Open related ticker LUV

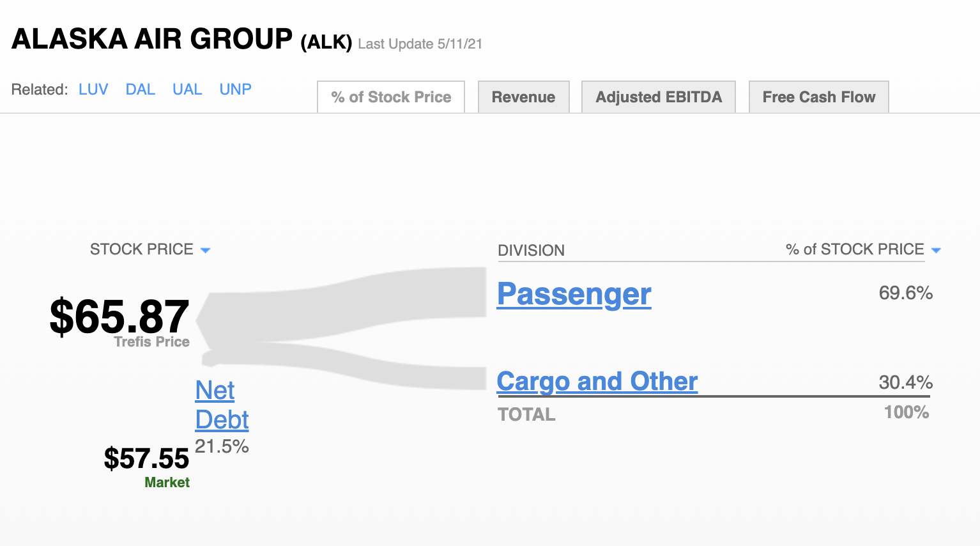[x=93, y=90]
